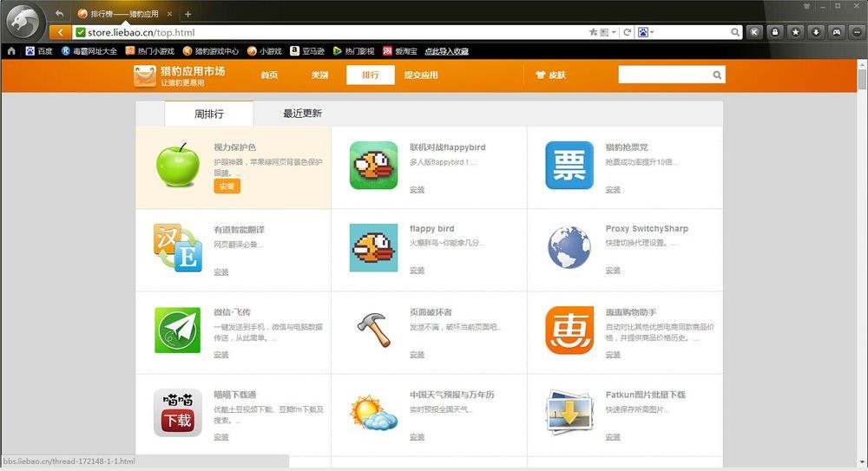Open the 热门影视 bookmark
This screenshot has height=471, width=868.
(354, 51)
